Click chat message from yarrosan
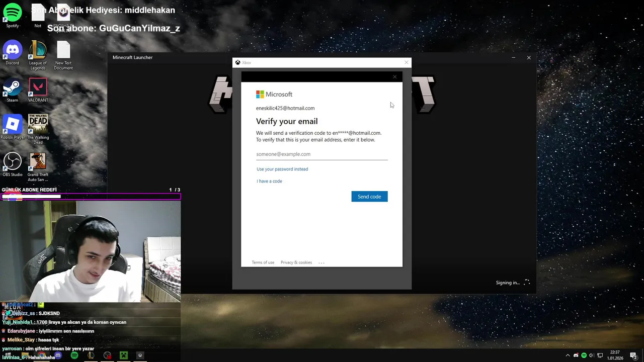Image resolution: width=644 pixels, height=362 pixels. (x=48, y=348)
